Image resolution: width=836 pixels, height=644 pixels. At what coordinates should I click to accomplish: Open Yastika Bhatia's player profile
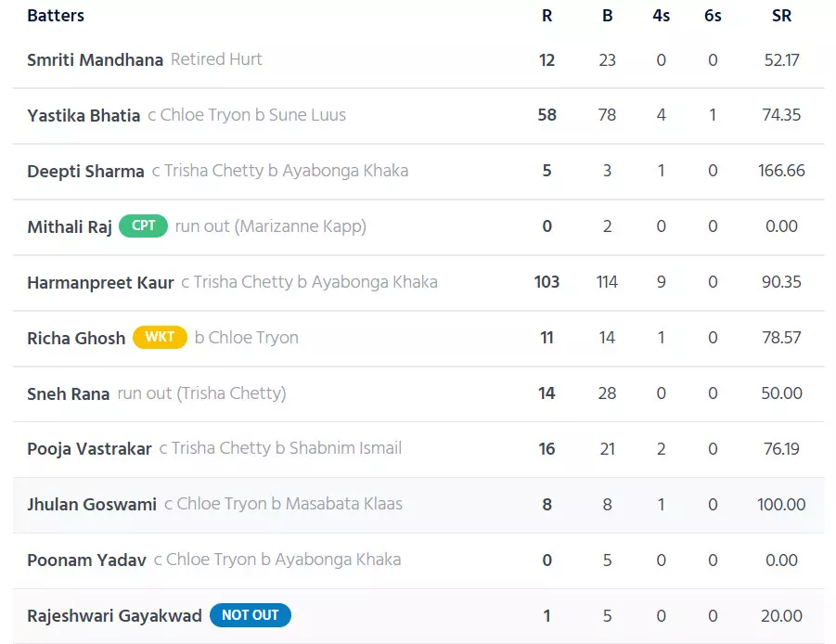pos(84,115)
